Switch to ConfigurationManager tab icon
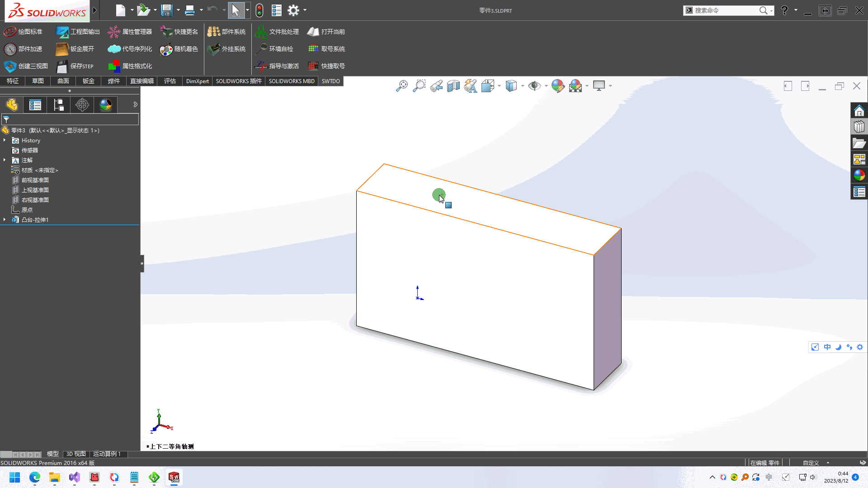 pos(59,105)
